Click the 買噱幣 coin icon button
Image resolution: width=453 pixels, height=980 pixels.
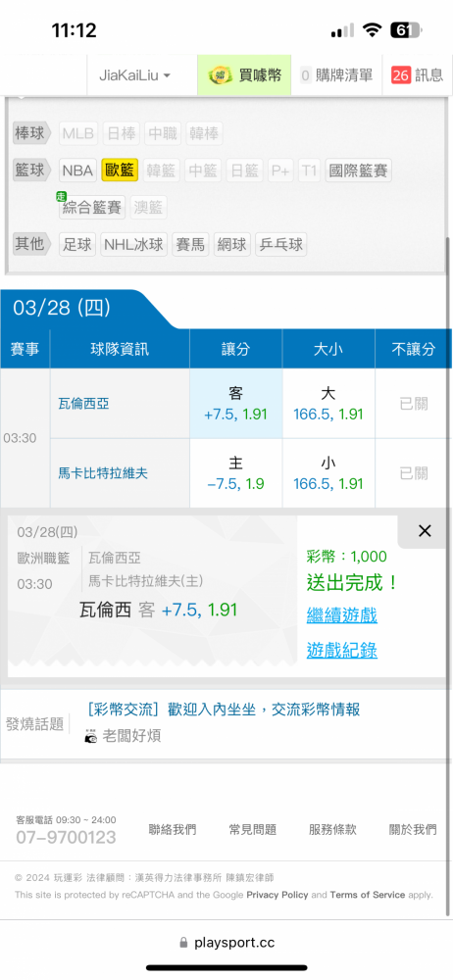click(245, 75)
